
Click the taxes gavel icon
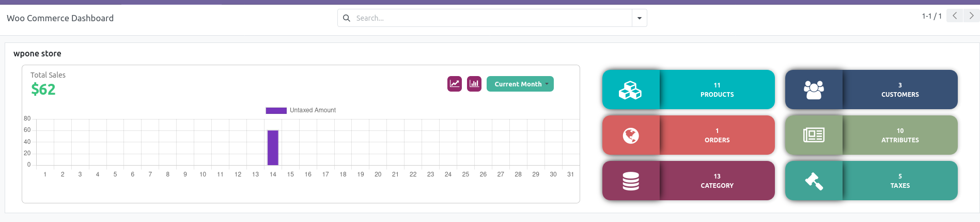(814, 181)
